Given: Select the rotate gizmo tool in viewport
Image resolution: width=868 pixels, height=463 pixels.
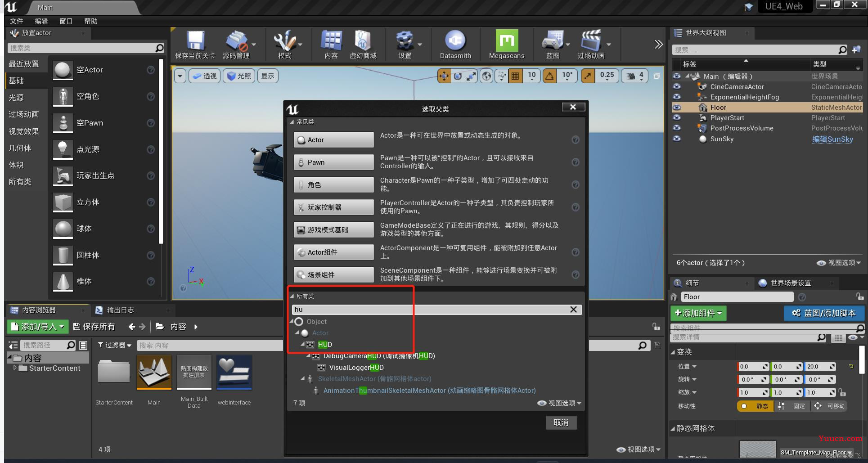Looking at the screenshot, I should [x=458, y=76].
